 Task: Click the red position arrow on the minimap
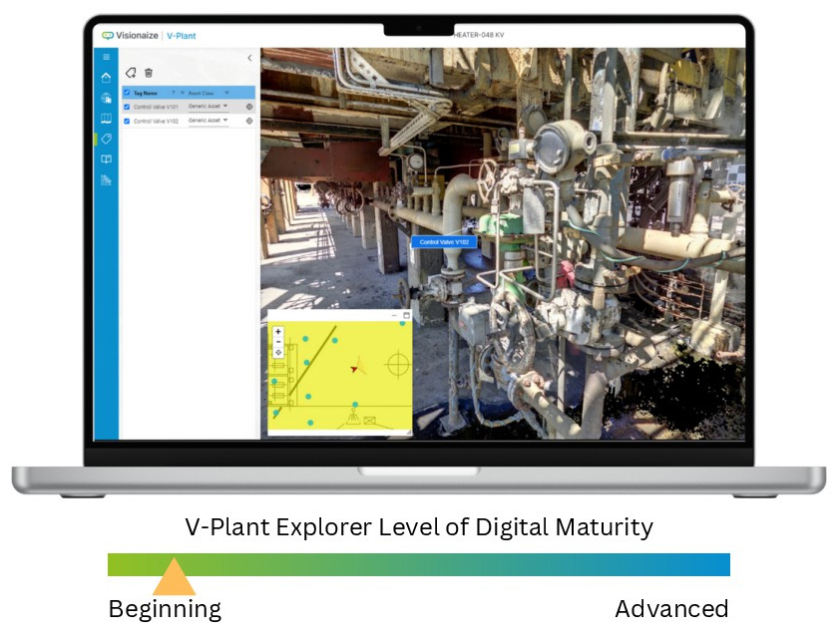(356, 368)
